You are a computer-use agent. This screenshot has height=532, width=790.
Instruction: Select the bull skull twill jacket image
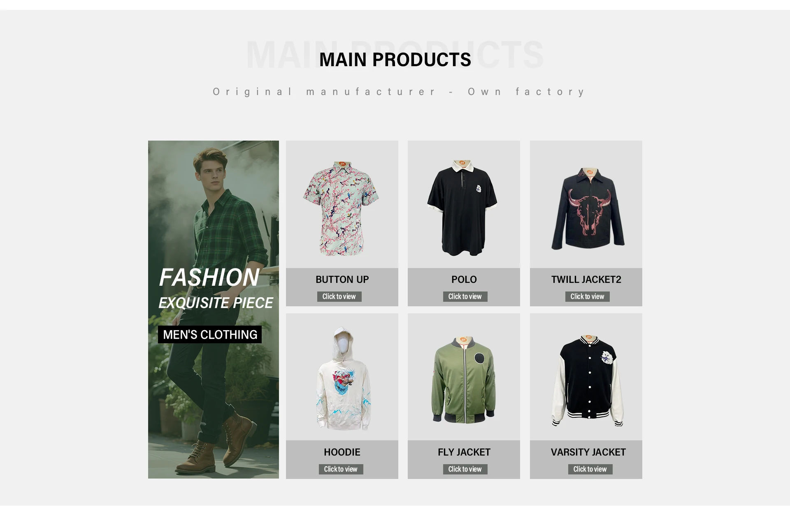click(x=586, y=204)
